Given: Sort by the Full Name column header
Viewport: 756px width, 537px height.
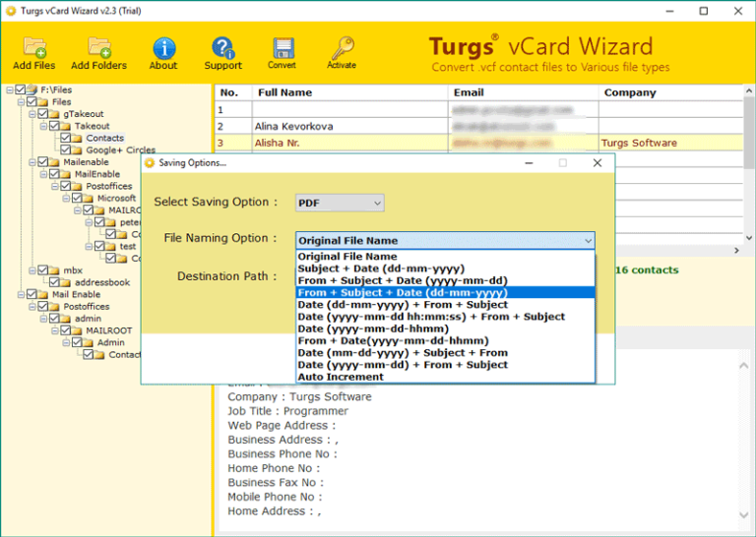Looking at the screenshot, I should tap(350, 92).
